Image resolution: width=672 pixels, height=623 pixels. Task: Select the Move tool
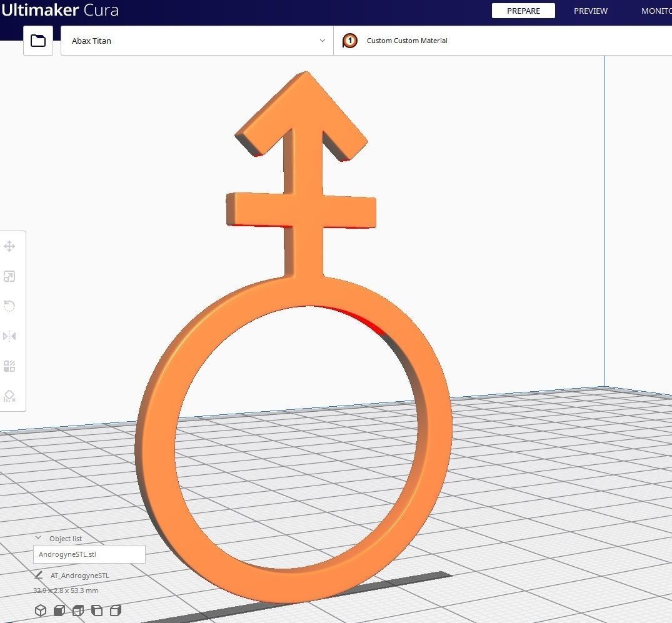[9, 246]
